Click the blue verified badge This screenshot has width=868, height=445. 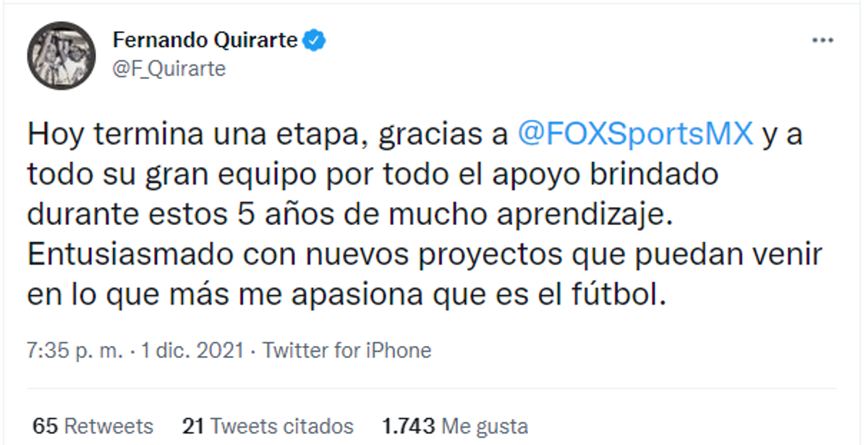click(314, 41)
